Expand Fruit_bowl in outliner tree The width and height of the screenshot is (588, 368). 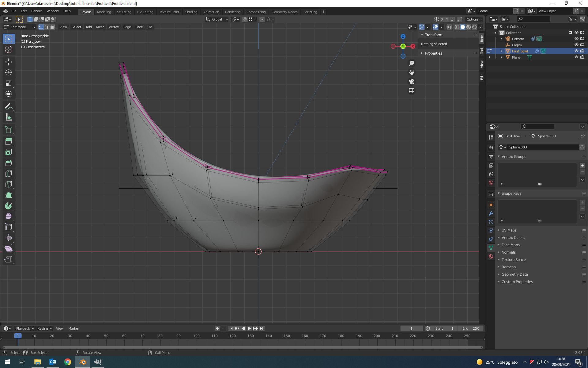[x=501, y=51]
